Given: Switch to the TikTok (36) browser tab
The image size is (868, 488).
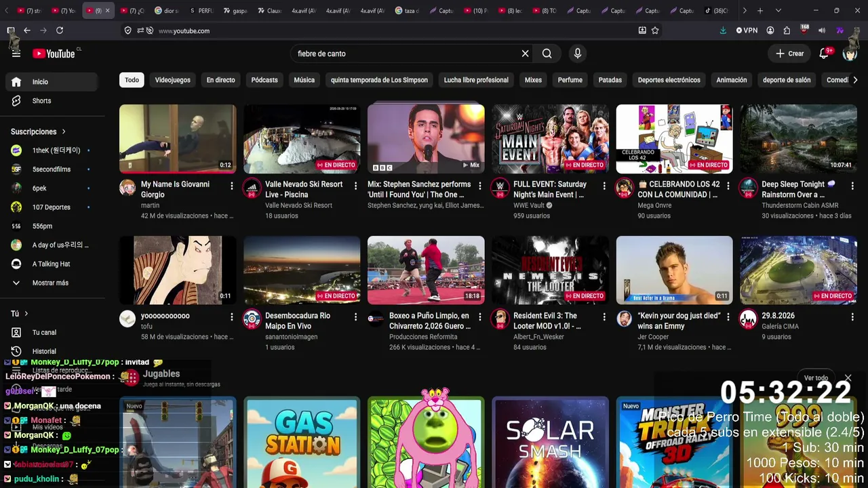Looking at the screenshot, I should pyautogui.click(x=717, y=11).
